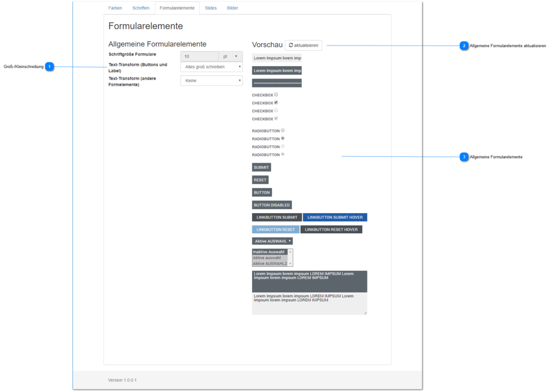551x392 pixels.
Task: Select the Formularelemente tab
Action: pyautogui.click(x=177, y=8)
